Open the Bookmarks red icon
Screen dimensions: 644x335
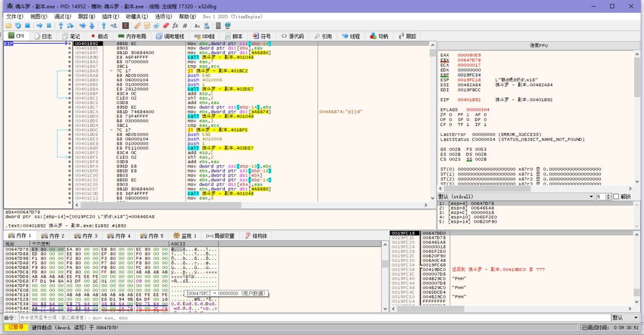click(x=166, y=25)
